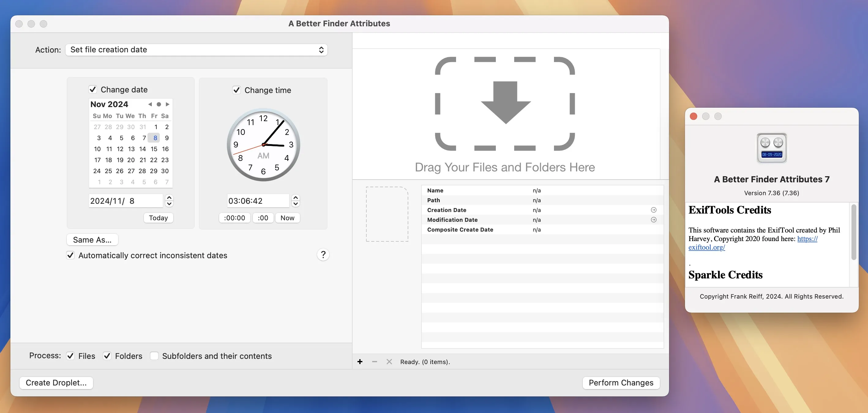Click the Same As... button
Screen dimensions: 868x413
coord(92,240)
